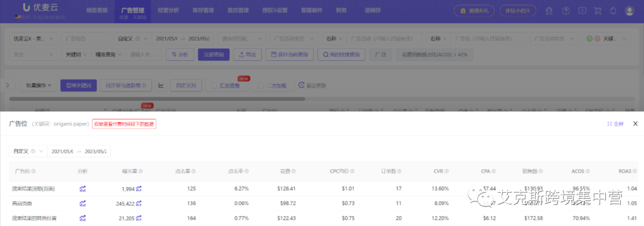Go to 客服邮件 menu
Viewport: 644px width, 226px height.
tap(312, 10)
